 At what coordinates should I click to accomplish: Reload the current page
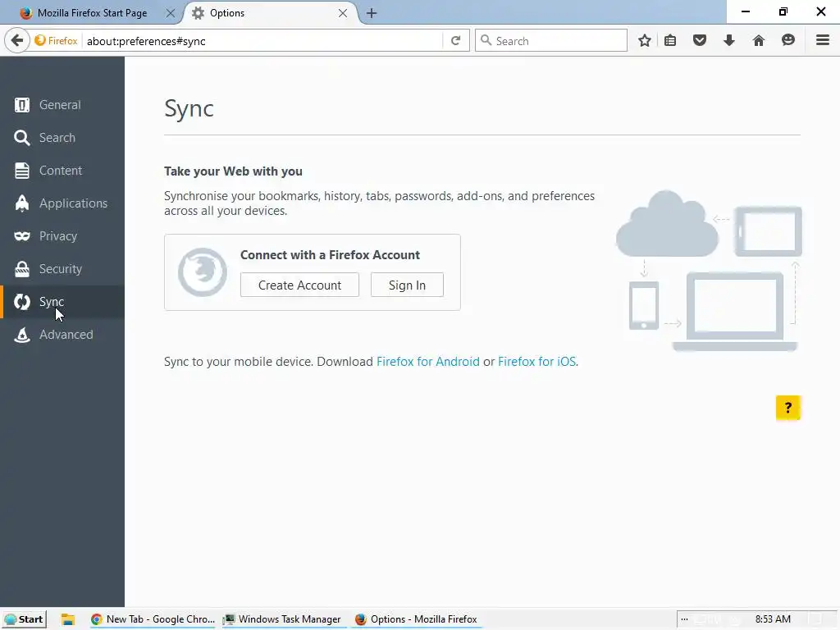point(456,41)
